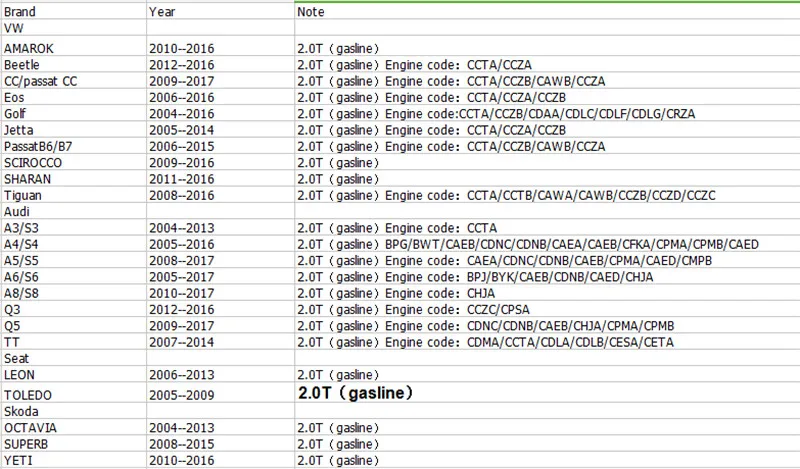Select the 'Beetle' cell
Screen dimensions: 800x469
pyautogui.click(x=73, y=65)
